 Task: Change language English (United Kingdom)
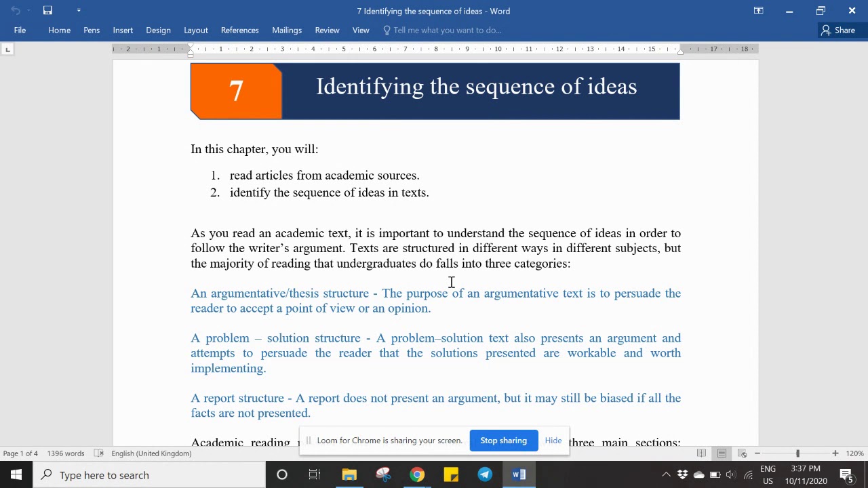coord(151,453)
